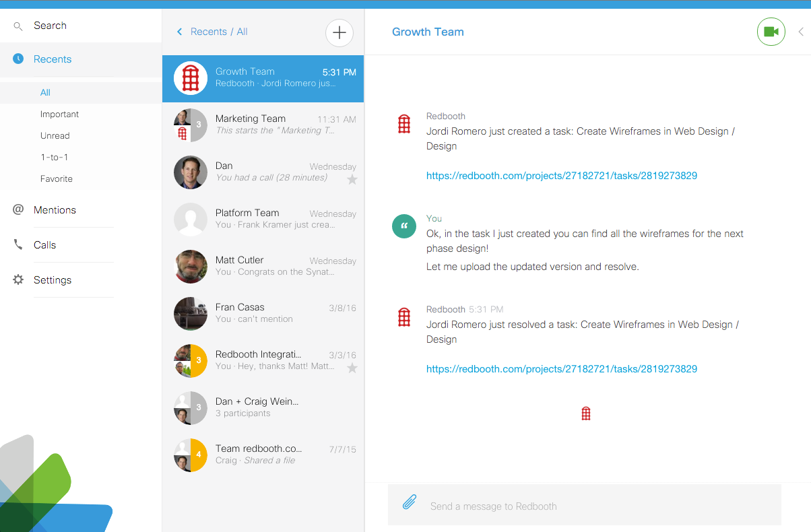Open Settings with the gear icon
811x532 pixels.
pyautogui.click(x=18, y=279)
